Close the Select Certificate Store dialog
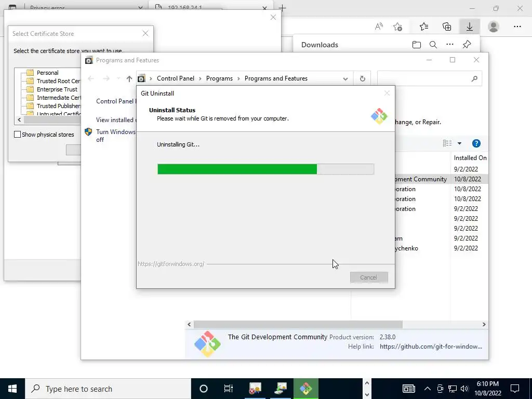The image size is (532, 399). (x=145, y=33)
